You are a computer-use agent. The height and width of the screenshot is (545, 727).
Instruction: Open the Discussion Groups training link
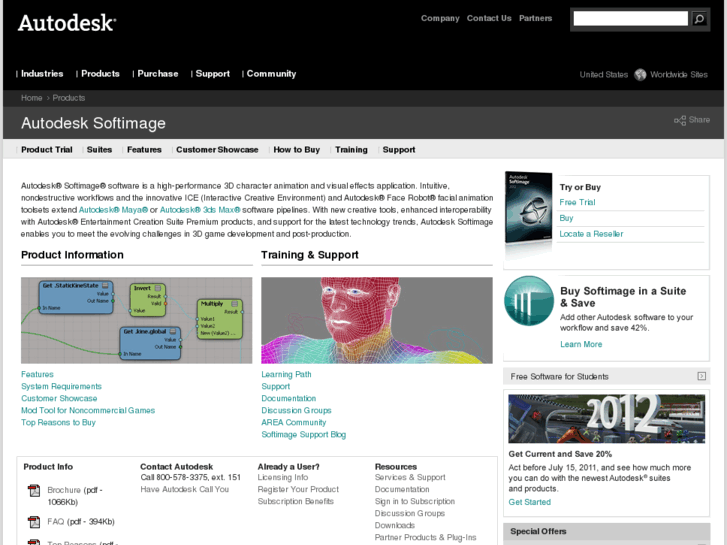[296, 410]
